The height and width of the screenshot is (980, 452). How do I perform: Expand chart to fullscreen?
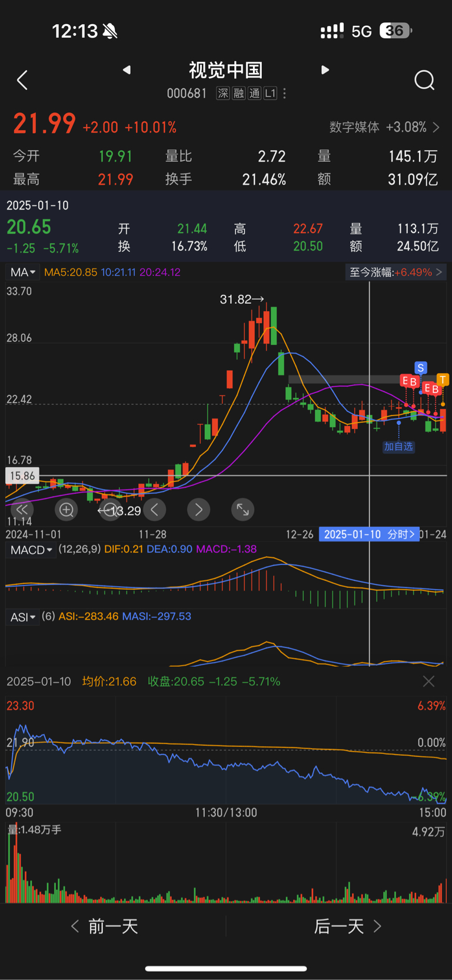click(x=242, y=510)
